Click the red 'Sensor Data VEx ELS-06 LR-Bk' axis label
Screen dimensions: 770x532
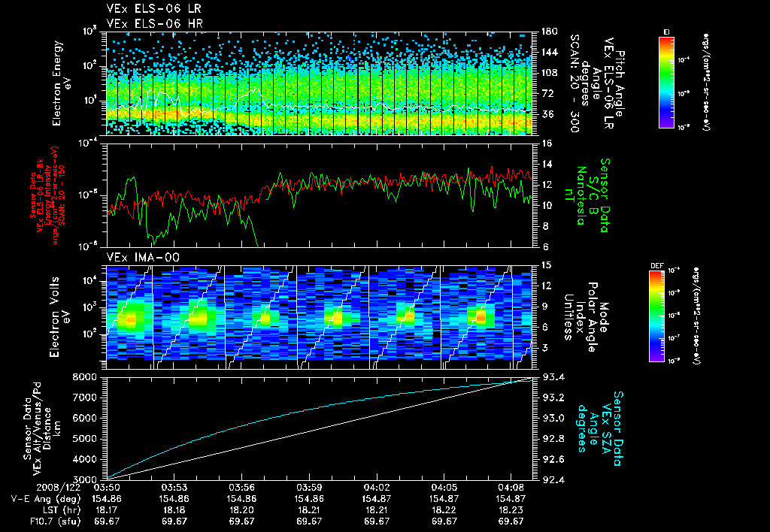[x=47, y=195]
